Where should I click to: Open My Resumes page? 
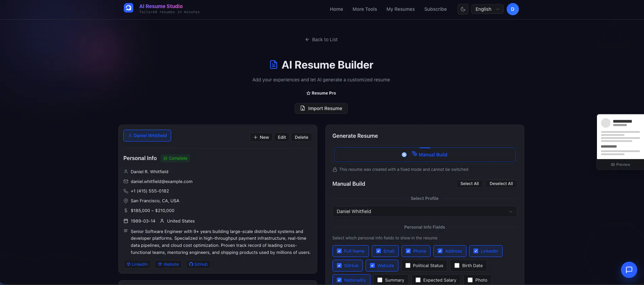(400, 9)
